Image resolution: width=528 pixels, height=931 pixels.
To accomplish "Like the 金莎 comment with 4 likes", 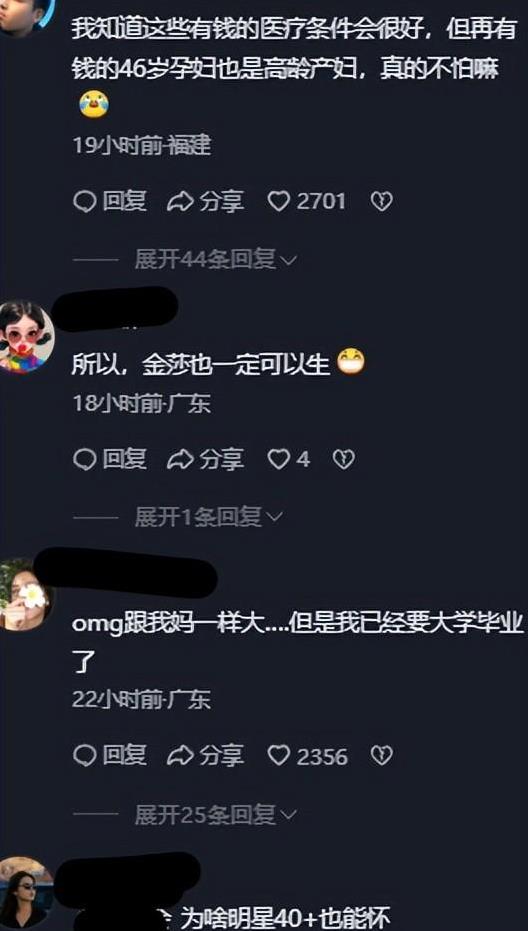I will [289, 459].
